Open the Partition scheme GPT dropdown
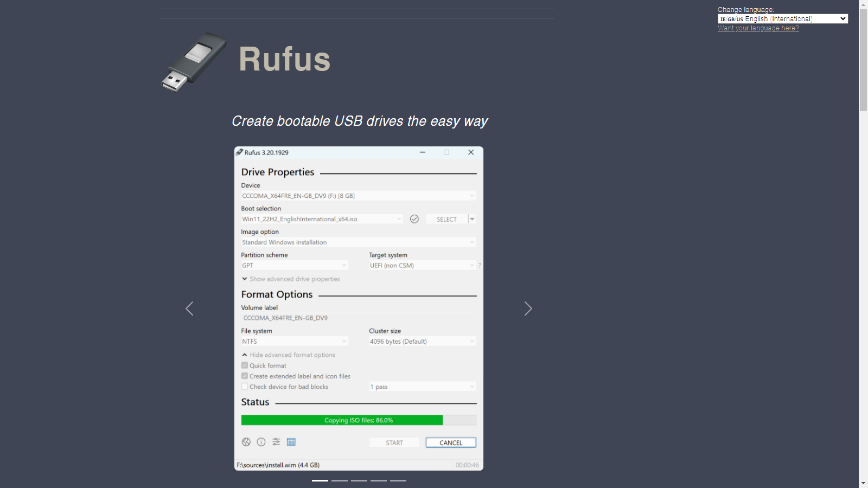 294,266
